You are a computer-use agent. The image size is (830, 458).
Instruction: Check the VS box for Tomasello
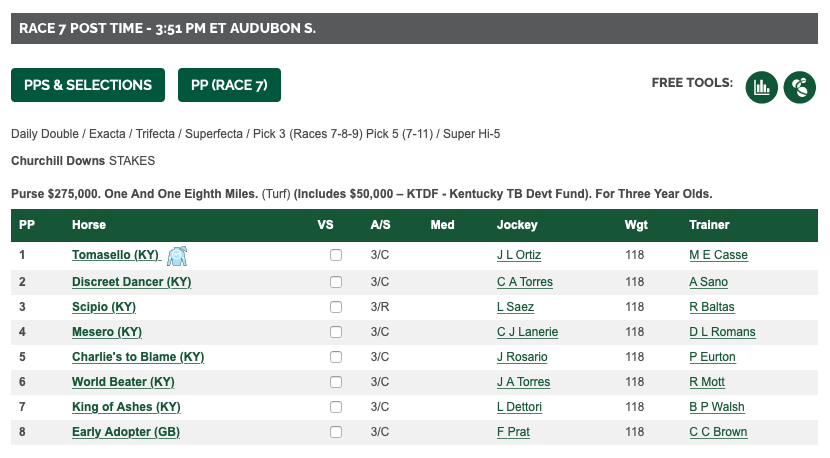click(x=336, y=255)
